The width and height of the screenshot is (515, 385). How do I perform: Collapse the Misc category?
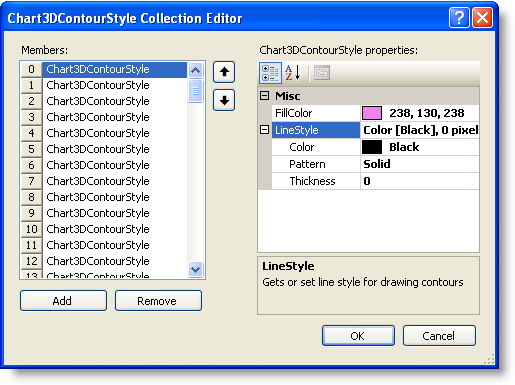pos(264,96)
